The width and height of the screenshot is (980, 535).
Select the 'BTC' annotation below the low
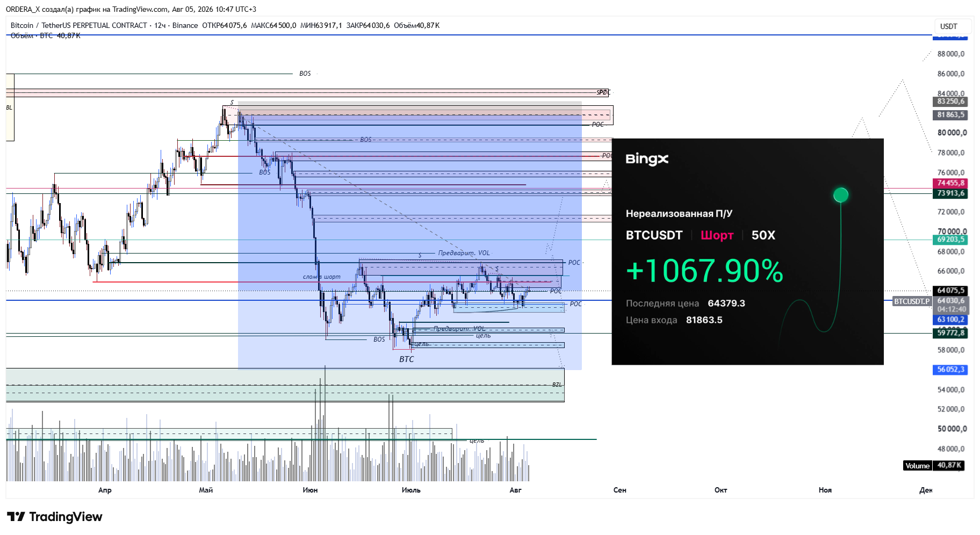[407, 359]
